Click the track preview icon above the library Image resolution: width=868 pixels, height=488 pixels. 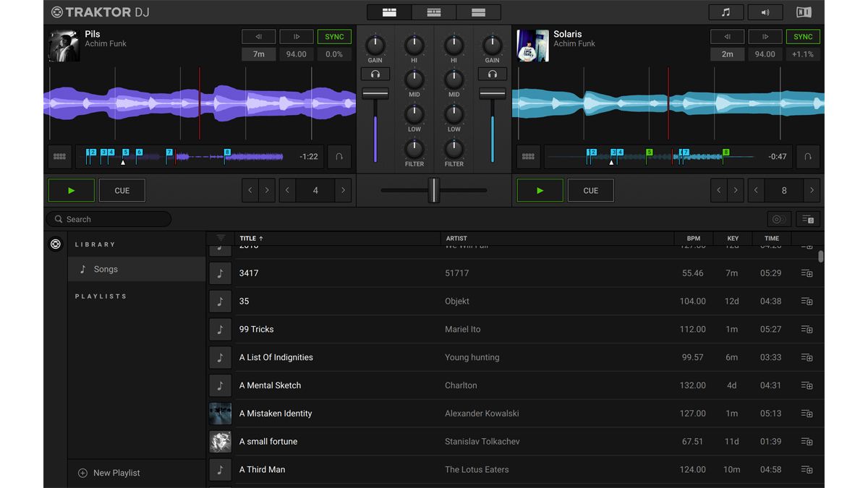(778, 218)
